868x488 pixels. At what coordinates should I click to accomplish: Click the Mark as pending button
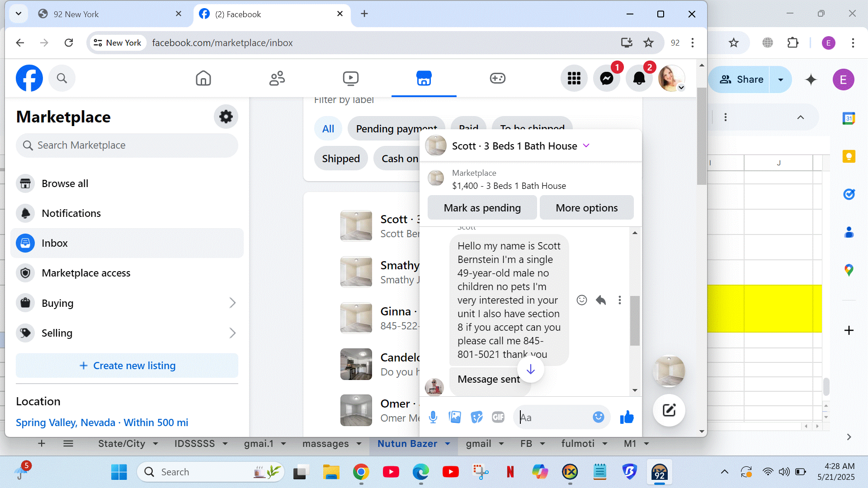pos(482,208)
